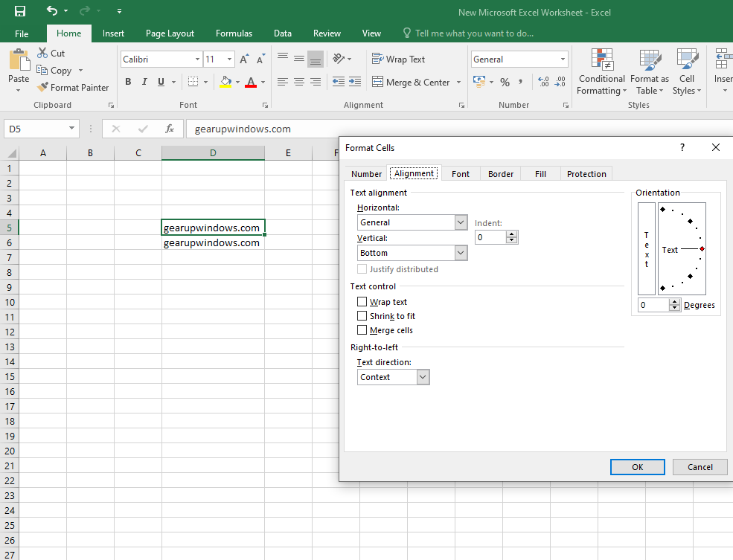Open the Text direction Context dropdown
Image resolution: width=733 pixels, height=560 pixels.
(x=423, y=377)
